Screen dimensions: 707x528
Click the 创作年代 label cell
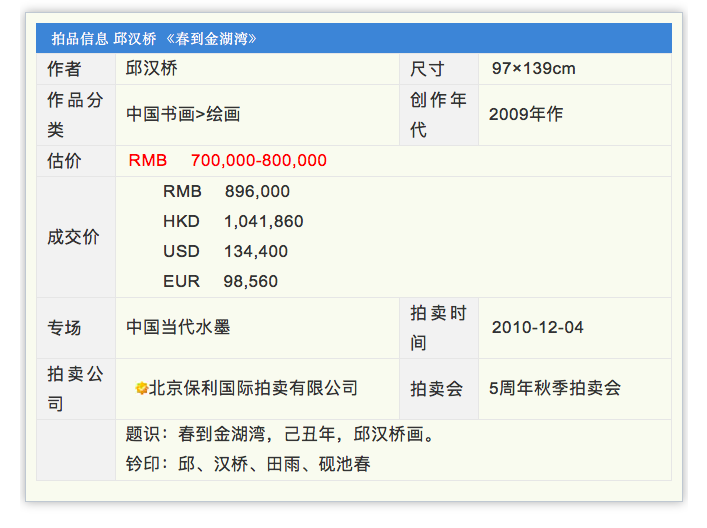(x=439, y=115)
